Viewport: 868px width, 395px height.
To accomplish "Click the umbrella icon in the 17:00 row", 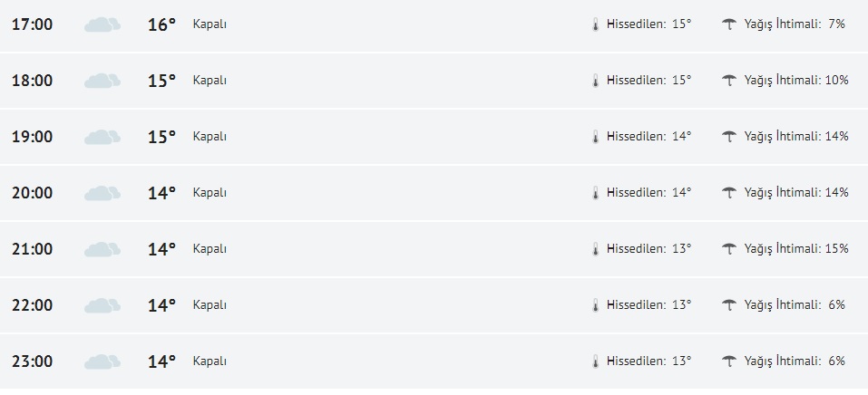I will tap(728, 24).
